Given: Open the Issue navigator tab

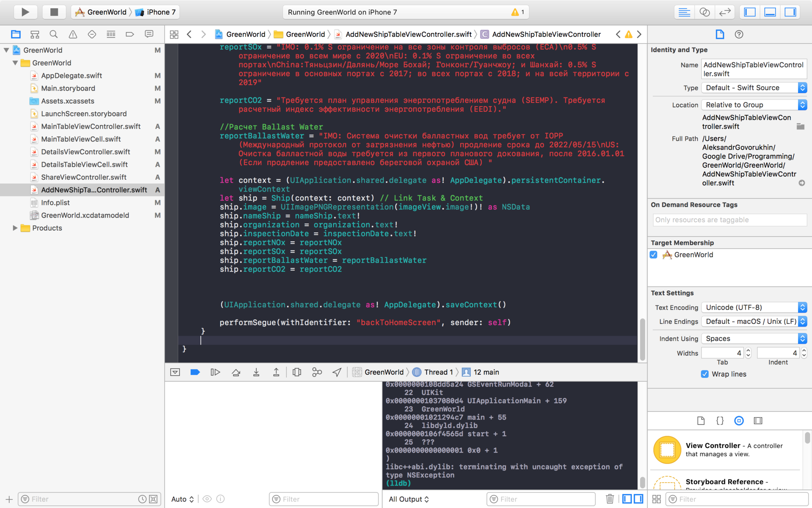Looking at the screenshot, I should [x=73, y=34].
